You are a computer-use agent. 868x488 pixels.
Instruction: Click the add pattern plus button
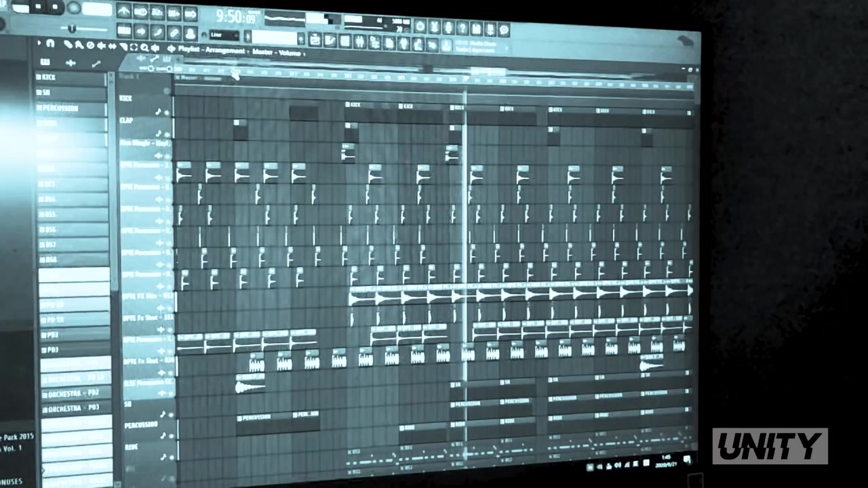301,38
